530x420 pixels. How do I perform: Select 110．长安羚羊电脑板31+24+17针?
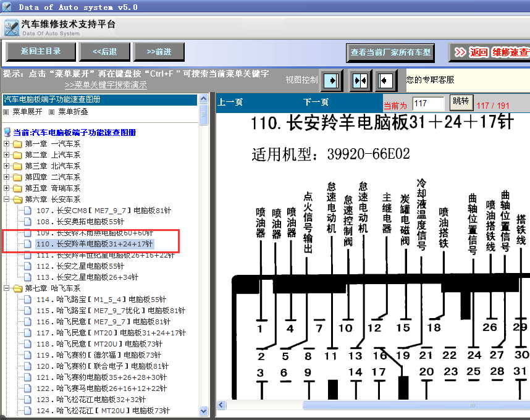point(95,244)
